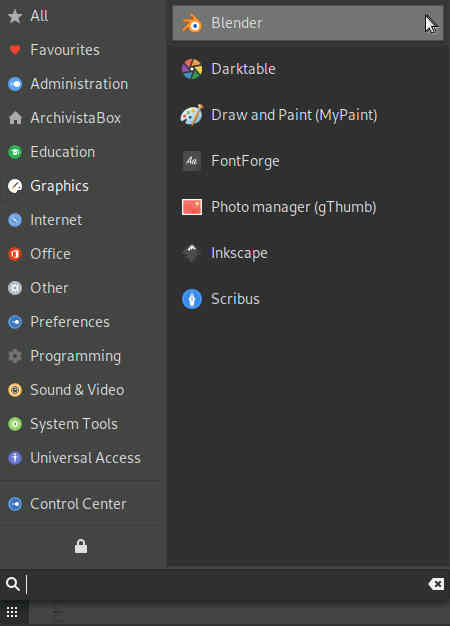Select the Graphics category label
Viewport: 450px width, 626px height.
click(x=59, y=186)
